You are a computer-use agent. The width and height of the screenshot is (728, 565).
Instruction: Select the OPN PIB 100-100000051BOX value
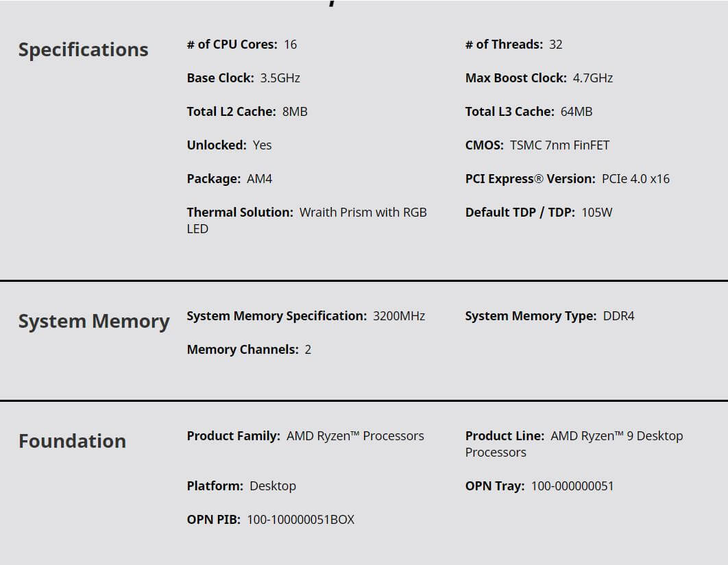300,520
